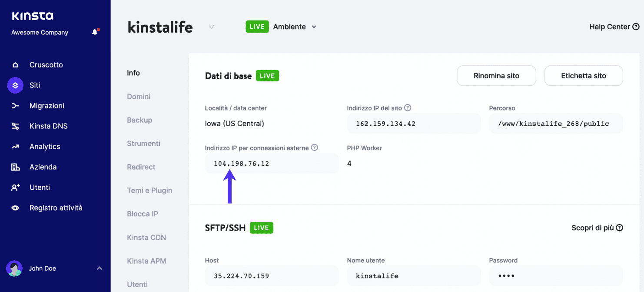Click the SFTP/SSH heading

pos(225,228)
